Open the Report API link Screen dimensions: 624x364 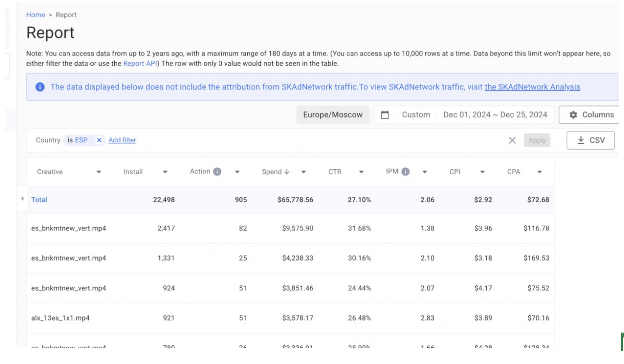140,63
